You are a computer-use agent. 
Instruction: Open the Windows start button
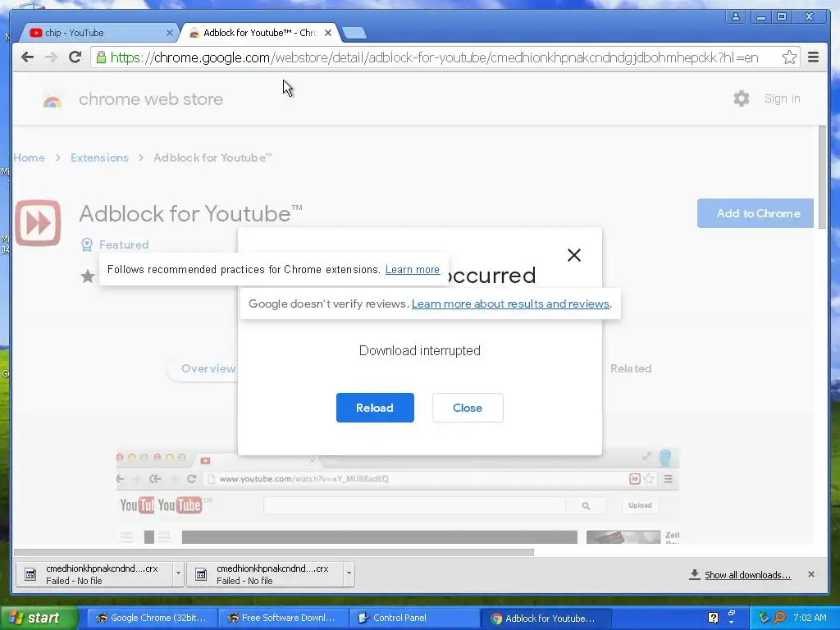pos(39,618)
